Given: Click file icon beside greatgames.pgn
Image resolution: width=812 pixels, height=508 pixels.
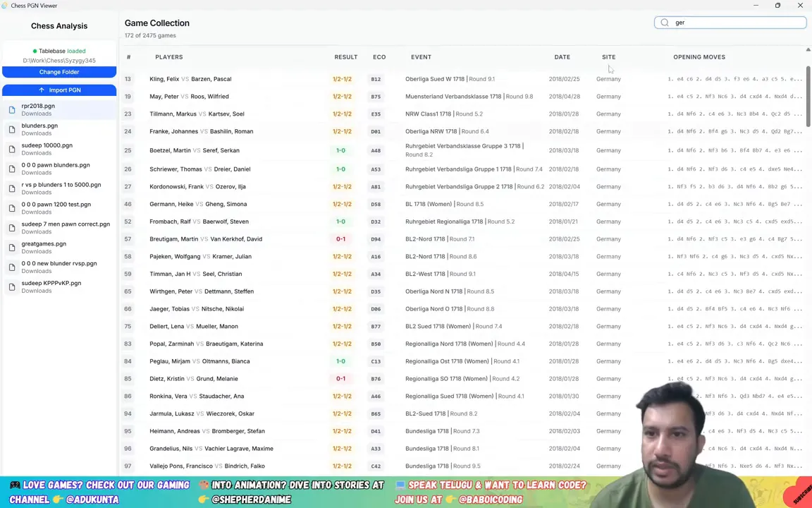Looking at the screenshot, I should (12, 247).
